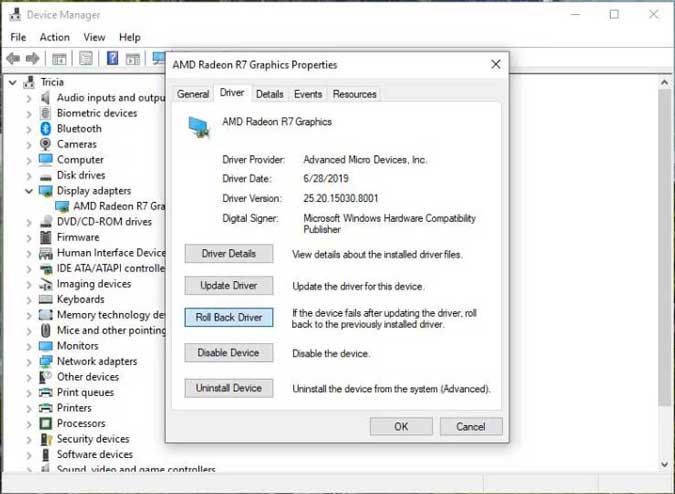Screen dimensions: 675x494
Task: Click the Computer monitor icon in tree
Action: coord(45,160)
